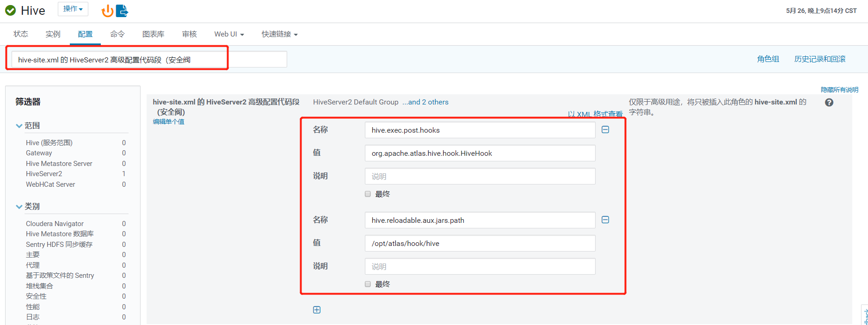Filter by 主要 category
This screenshot has height=325, width=868.
[33, 255]
